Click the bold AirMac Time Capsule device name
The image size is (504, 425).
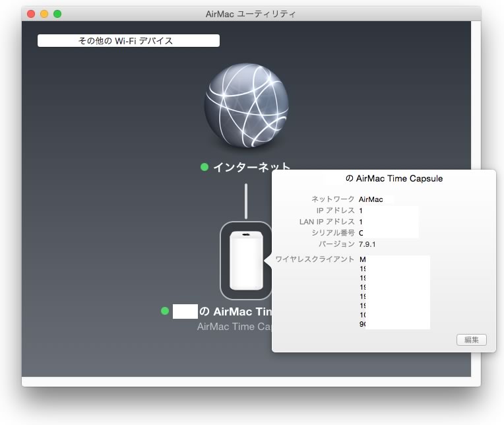pos(236,311)
